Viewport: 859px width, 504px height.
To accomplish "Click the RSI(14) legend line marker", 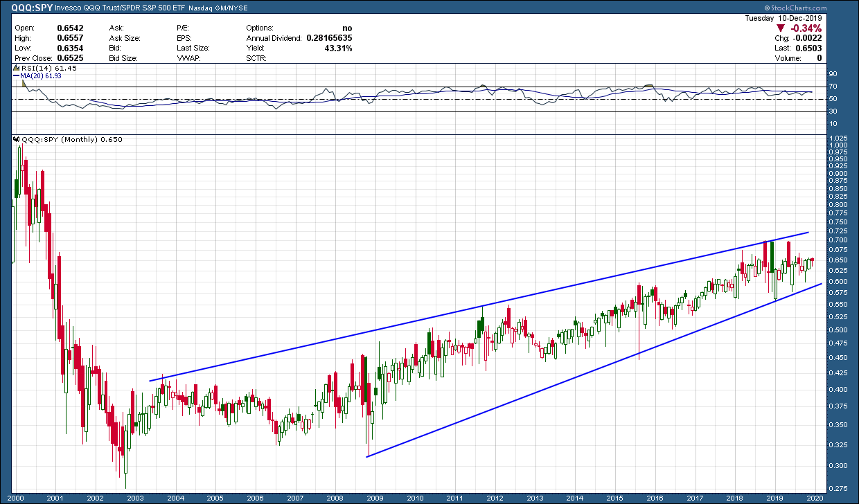I will [x=17, y=69].
